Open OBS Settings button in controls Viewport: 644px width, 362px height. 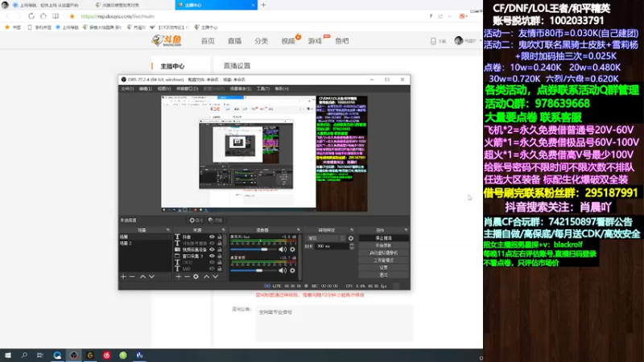tap(384, 268)
